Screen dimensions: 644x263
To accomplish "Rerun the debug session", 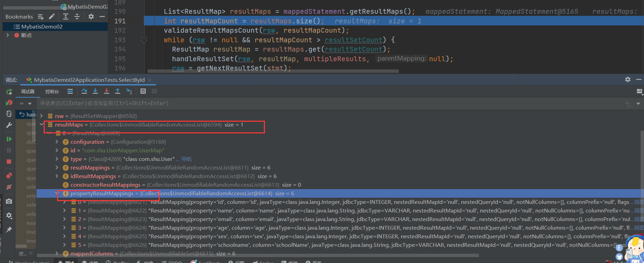I will click(x=9, y=92).
